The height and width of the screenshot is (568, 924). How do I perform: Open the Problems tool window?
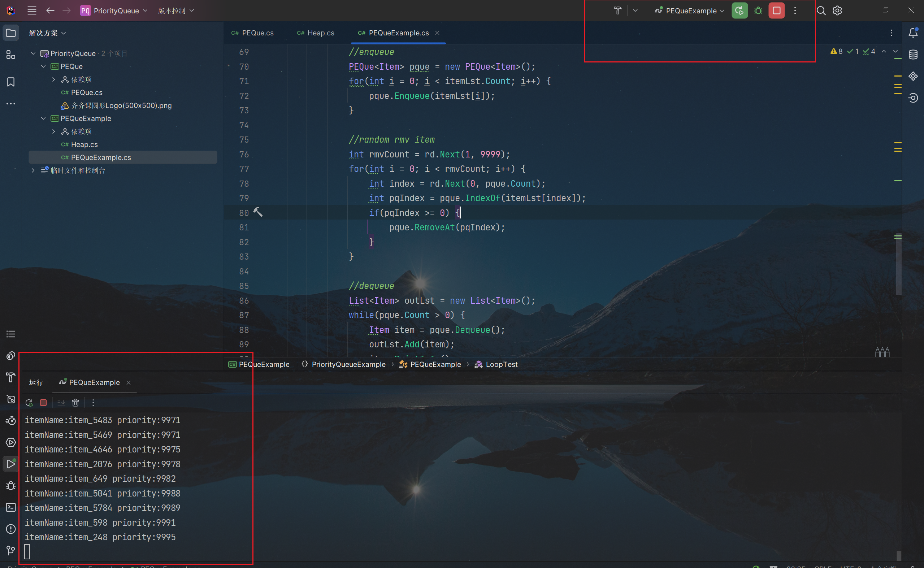pos(11,529)
